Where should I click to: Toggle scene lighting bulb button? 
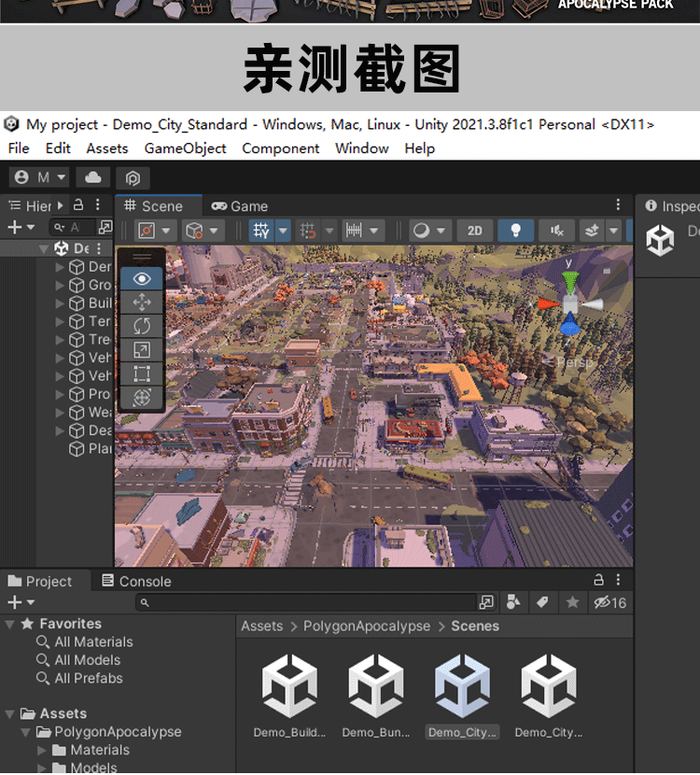[515, 231]
